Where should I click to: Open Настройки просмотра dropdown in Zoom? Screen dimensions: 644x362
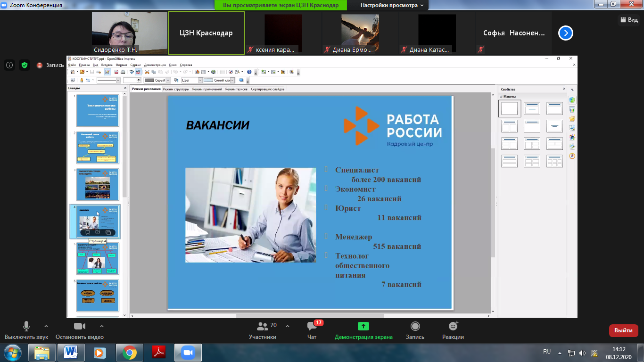pyautogui.click(x=392, y=5)
